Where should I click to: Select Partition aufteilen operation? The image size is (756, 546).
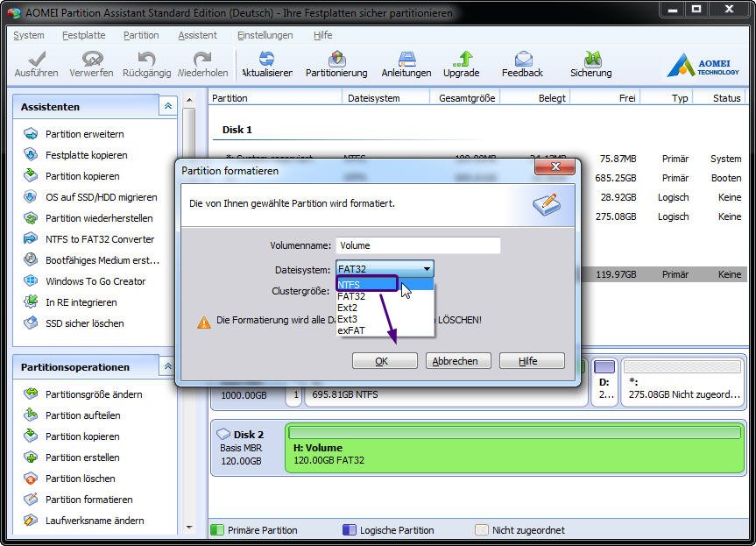(x=83, y=415)
